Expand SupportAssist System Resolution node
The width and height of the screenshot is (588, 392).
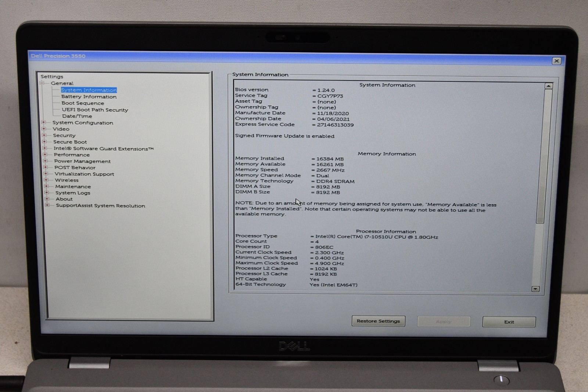point(47,205)
